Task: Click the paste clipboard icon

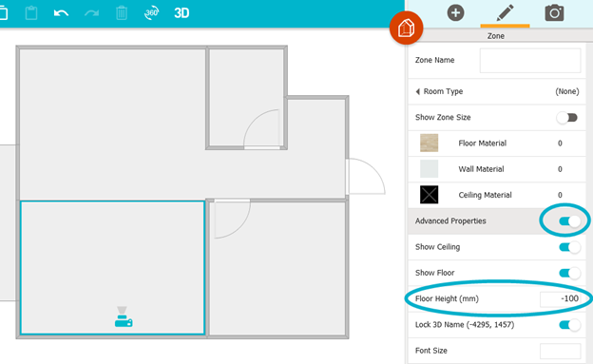Action: 31,13
